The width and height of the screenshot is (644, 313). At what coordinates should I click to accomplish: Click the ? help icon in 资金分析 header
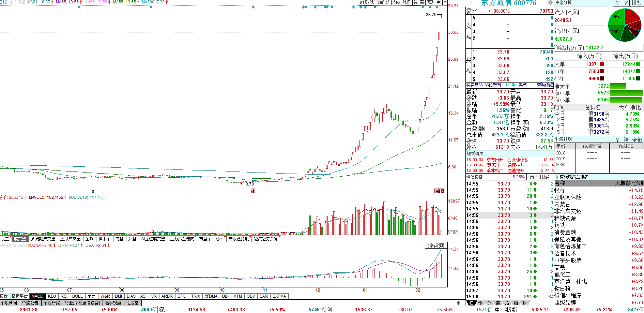point(617,3)
